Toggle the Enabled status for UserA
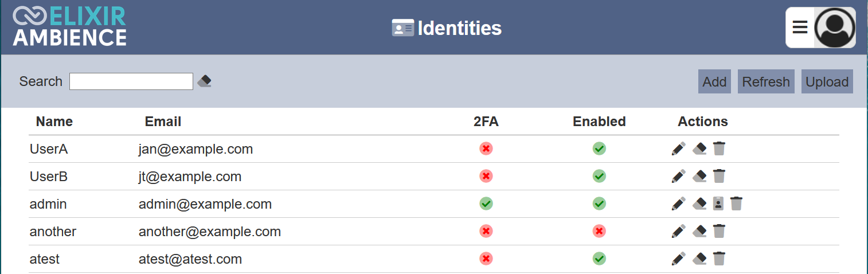 click(599, 149)
